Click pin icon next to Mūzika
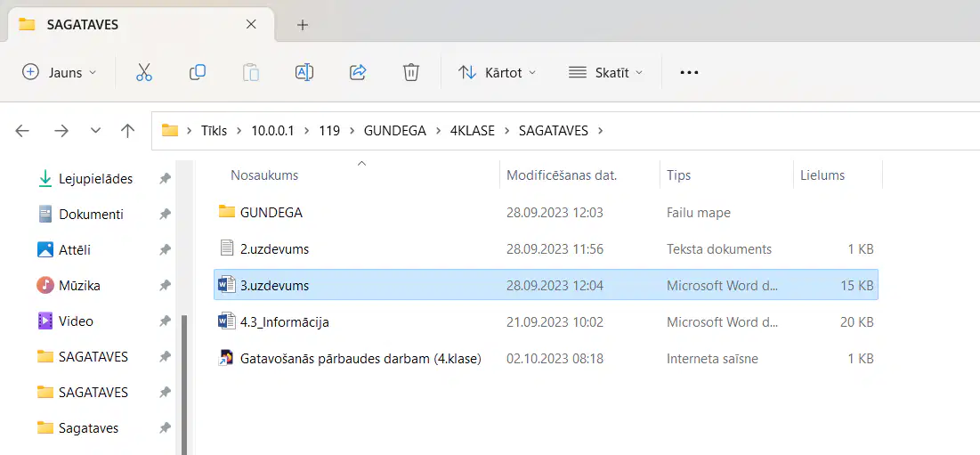This screenshot has width=980, height=455. tap(165, 286)
